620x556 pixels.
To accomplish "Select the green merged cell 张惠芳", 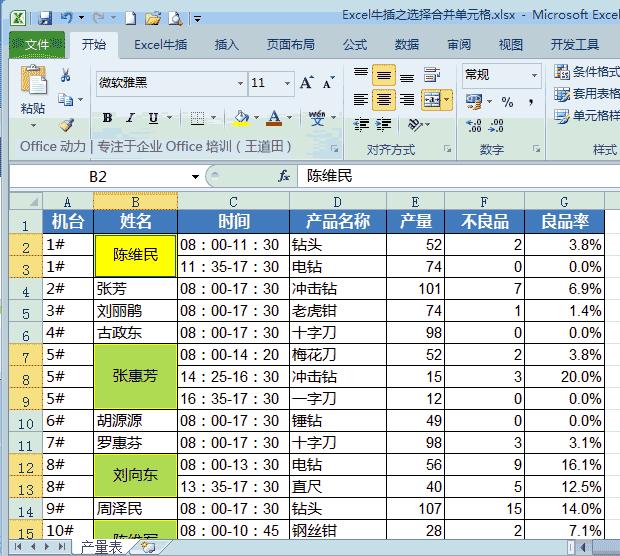I will point(135,376).
